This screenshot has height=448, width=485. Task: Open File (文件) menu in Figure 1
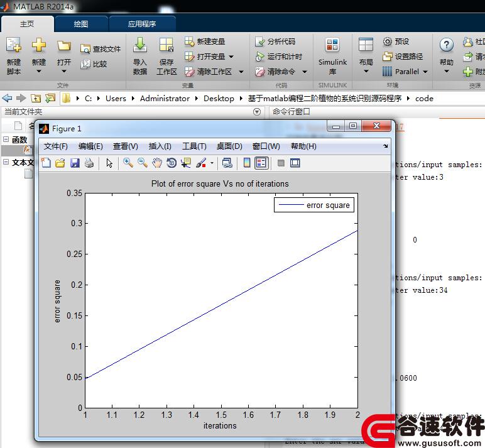pos(56,146)
